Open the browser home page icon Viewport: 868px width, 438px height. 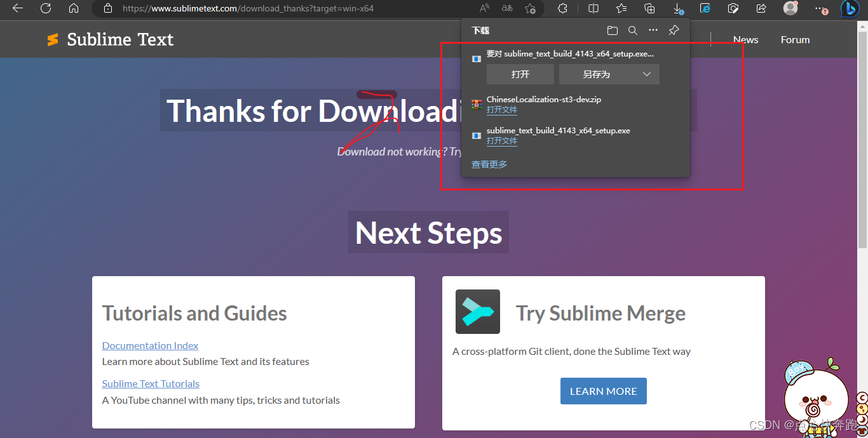pos(74,8)
